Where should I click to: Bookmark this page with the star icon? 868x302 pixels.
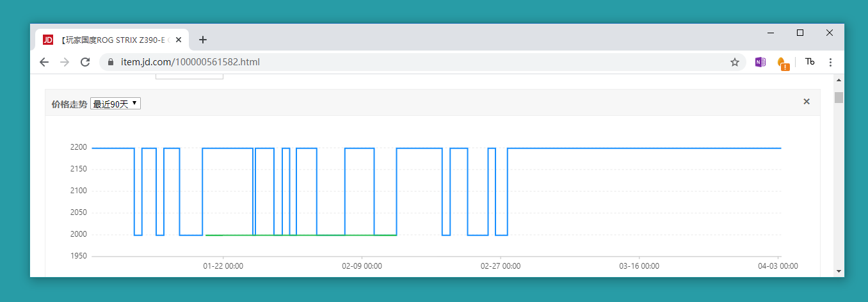pos(735,62)
